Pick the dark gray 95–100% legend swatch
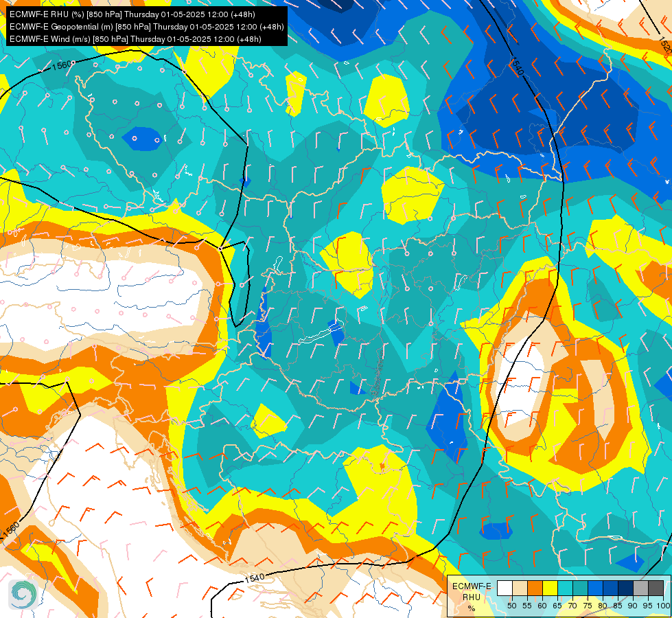This screenshot has width=672, height=618. 656,588
